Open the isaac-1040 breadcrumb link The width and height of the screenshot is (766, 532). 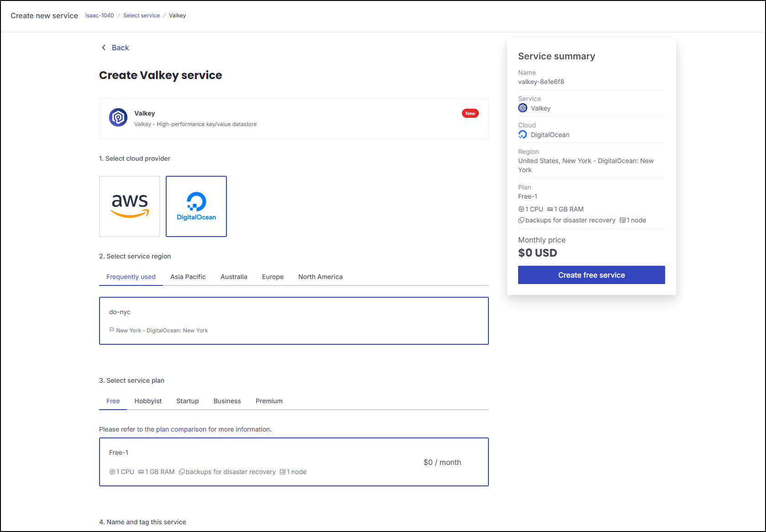click(x=100, y=16)
